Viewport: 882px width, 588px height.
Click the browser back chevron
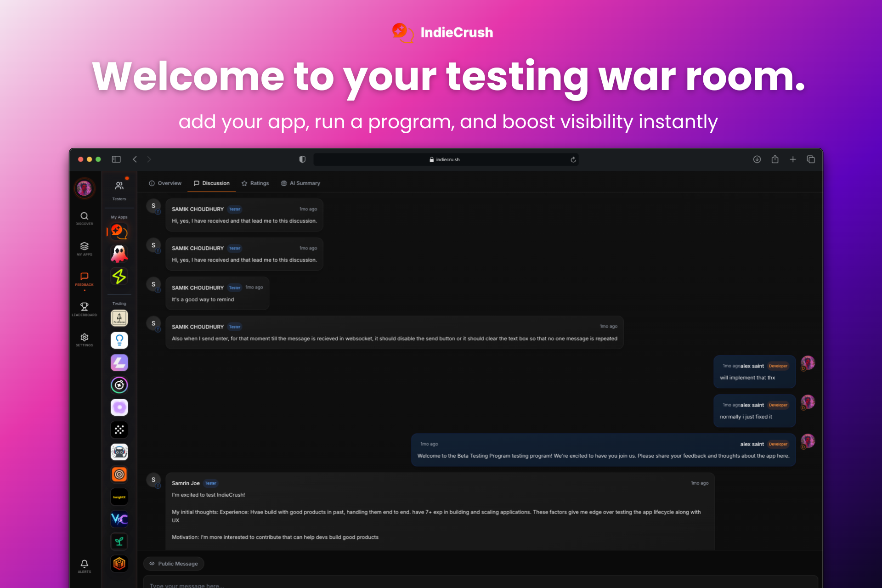[135, 159]
